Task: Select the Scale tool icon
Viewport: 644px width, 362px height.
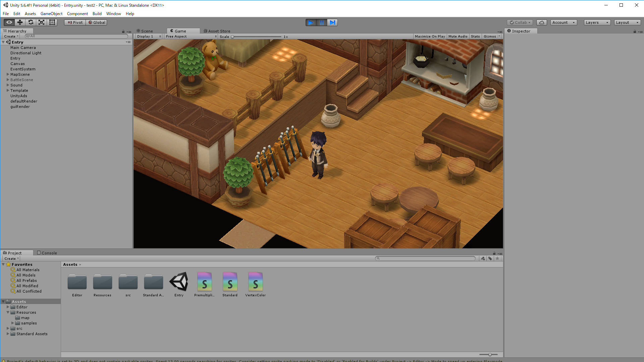Action: tap(42, 22)
